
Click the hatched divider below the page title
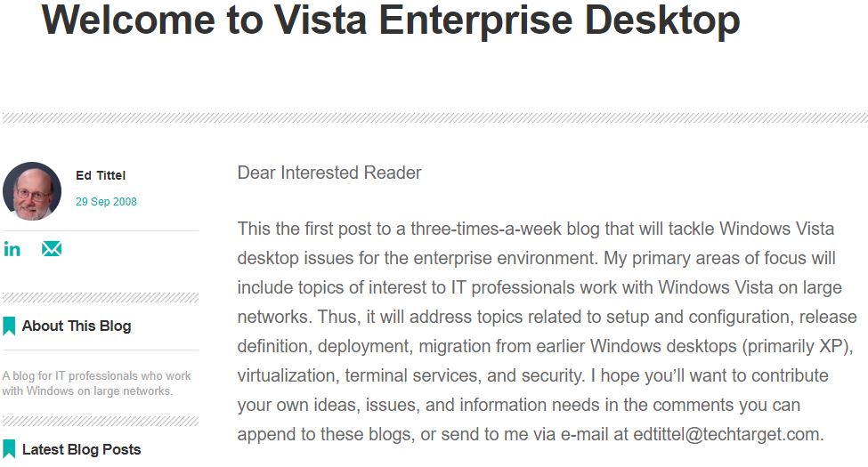(x=434, y=117)
